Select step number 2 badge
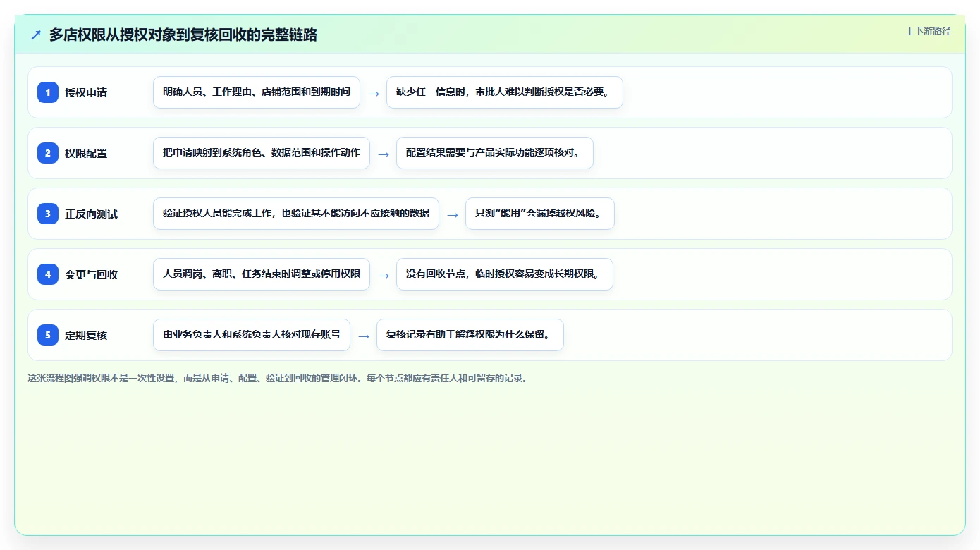This screenshot has height=550, width=980. click(x=48, y=152)
